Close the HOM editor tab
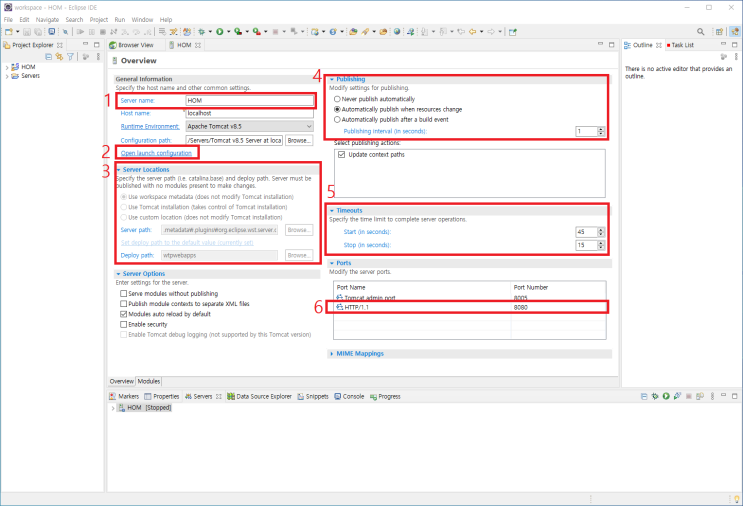This screenshot has width=743, height=506. pos(198,45)
